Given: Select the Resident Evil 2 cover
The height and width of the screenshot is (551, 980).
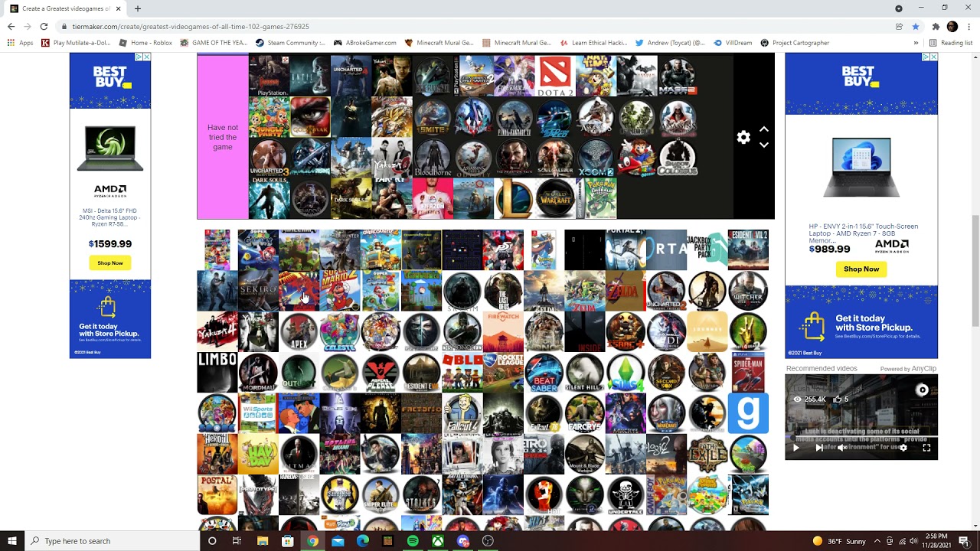Looking at the screenshot, I should [748, 250].
